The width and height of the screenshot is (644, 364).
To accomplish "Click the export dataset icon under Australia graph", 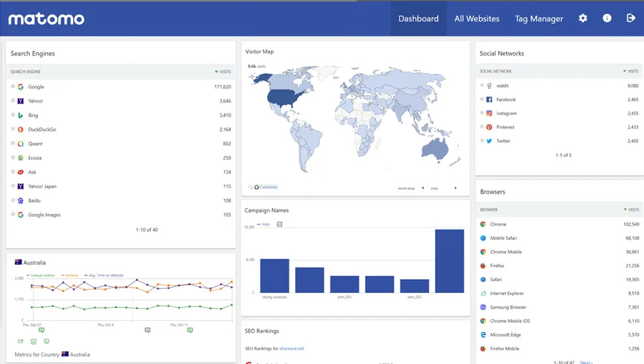I will [x=20, y=341].
